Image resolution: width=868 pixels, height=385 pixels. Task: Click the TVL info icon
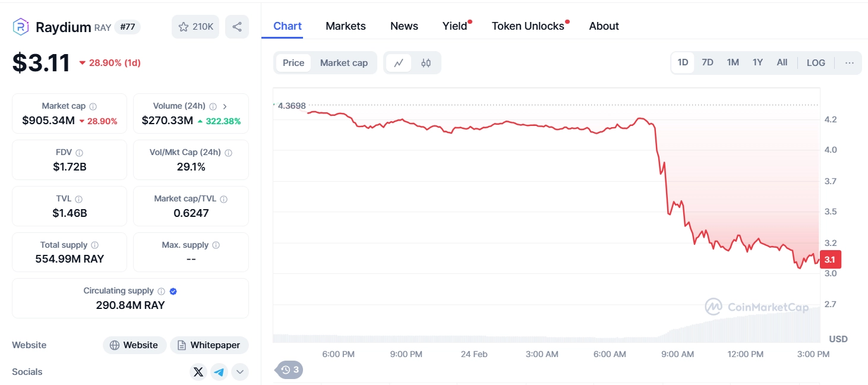[78, 199]
